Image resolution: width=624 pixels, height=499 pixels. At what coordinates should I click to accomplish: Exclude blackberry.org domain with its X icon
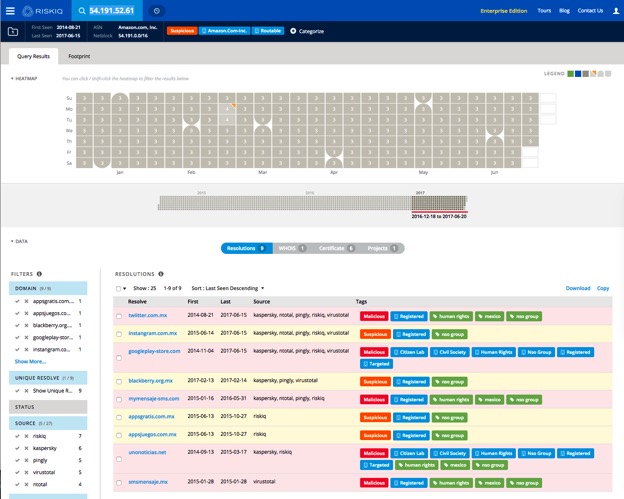pos(26,325)
